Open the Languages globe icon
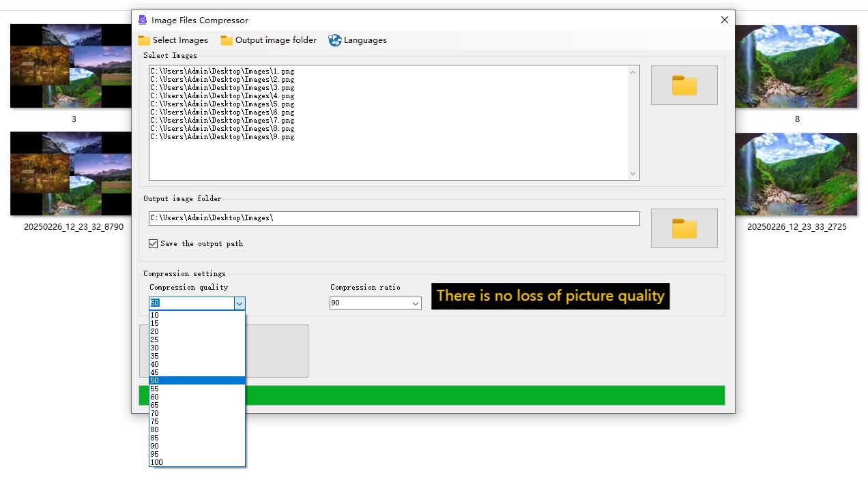The height and width of the screenshot is (484, 868). pos(334,40)
